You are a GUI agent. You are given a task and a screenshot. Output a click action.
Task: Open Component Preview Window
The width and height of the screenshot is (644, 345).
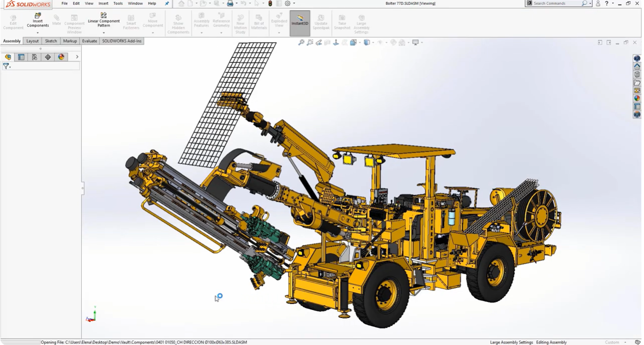(74, 25)
